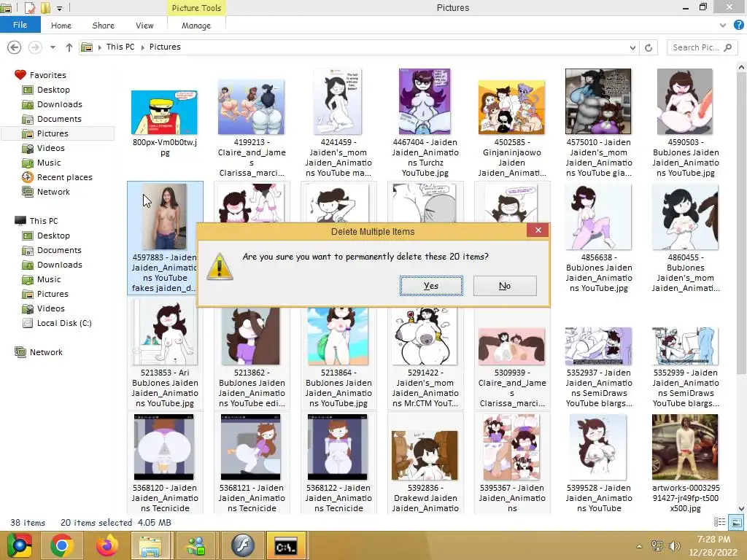
Task: Select Favorites in the navigation pane
Action: [x=47, y=75]
